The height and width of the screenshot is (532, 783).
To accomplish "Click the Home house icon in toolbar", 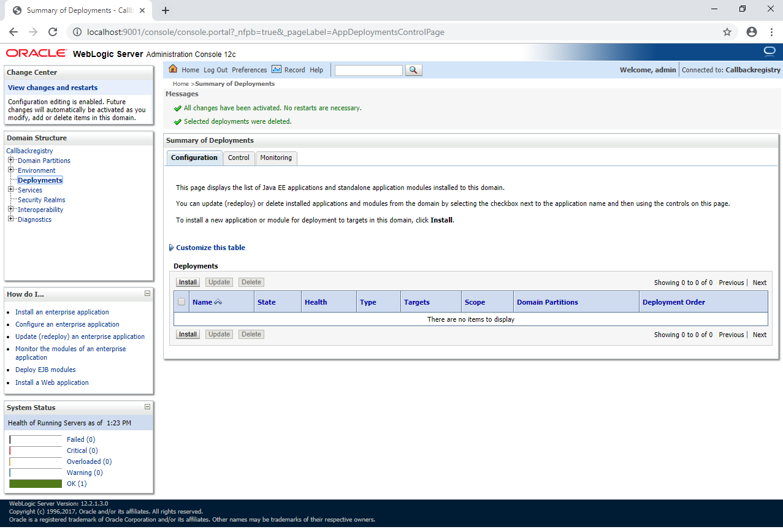I will tap(173, 69).
